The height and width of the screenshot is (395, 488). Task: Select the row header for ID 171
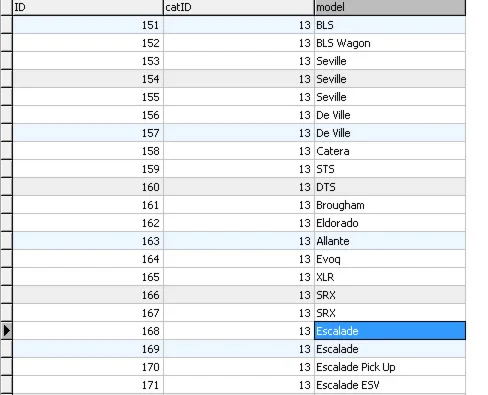point(6,385)
